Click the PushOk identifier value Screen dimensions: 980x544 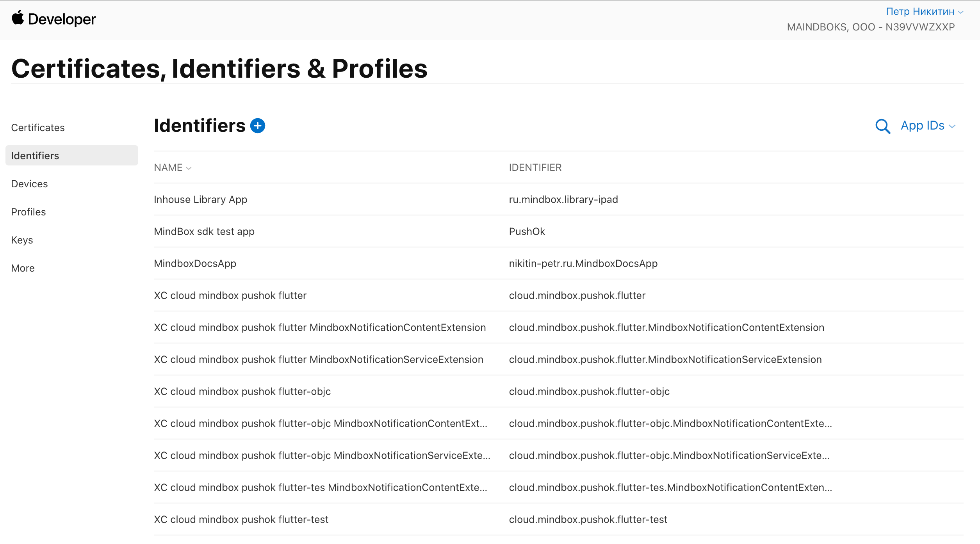tap(527, 231)
